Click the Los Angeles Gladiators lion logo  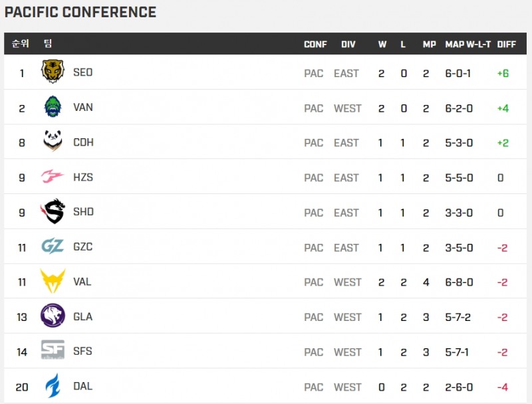point(53,316)
